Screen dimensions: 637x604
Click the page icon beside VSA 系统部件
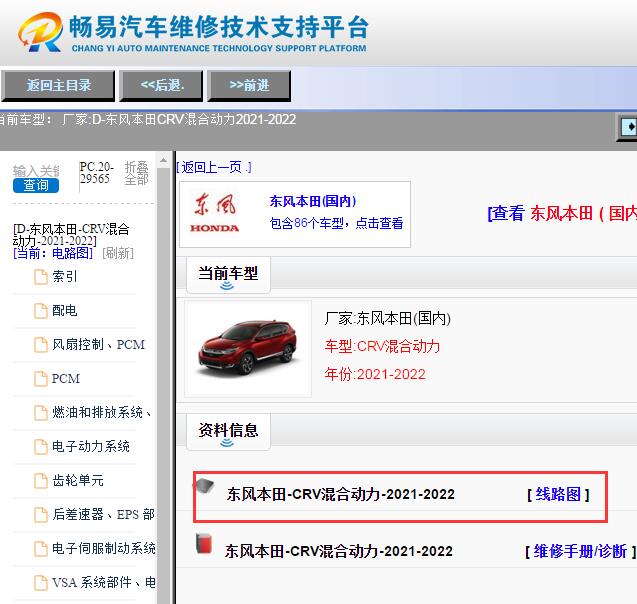coord(41,583)
